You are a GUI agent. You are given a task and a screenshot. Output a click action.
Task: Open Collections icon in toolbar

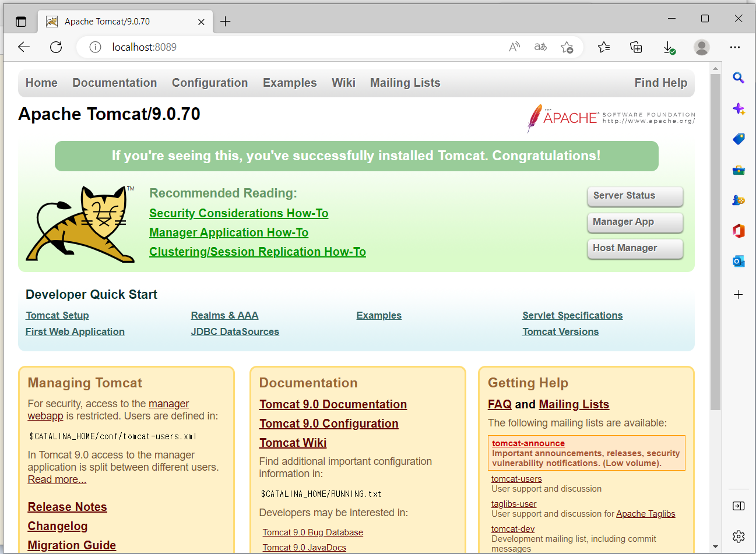pyautogui.click(x=636, y=47)
